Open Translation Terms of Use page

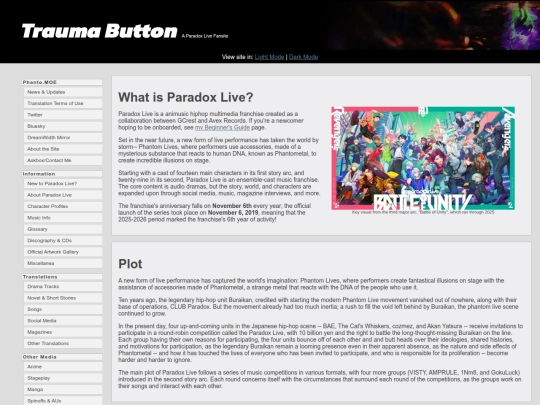[63, 103]
